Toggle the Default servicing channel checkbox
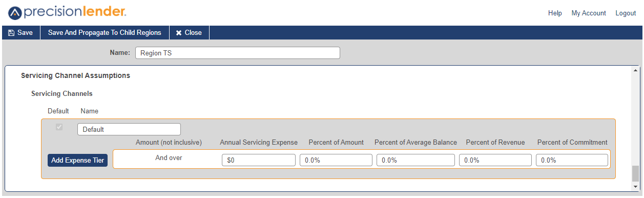 (59, 127)
